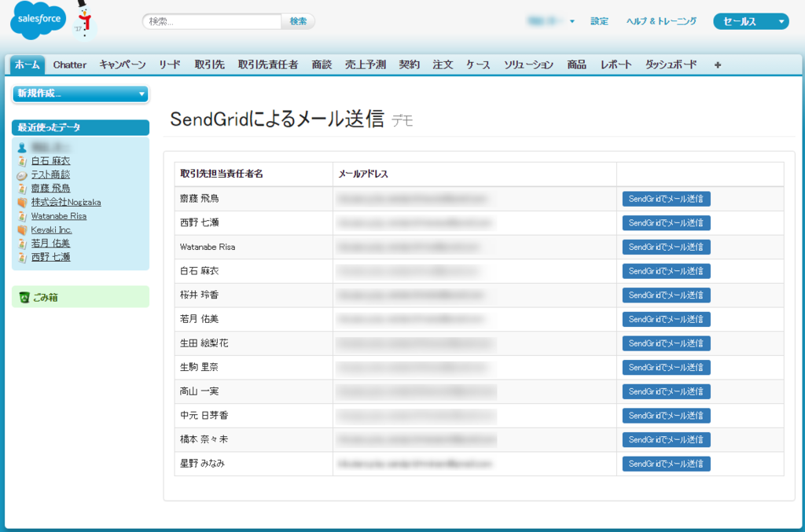The image size is (805, 532).
Task: Click account icon beside Keyaki Inc.
Action: click(22, 229)
